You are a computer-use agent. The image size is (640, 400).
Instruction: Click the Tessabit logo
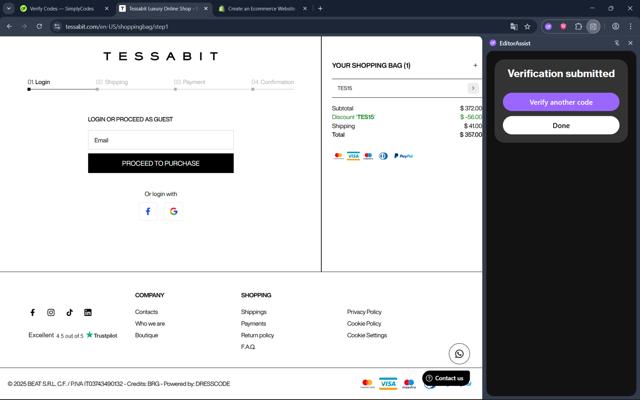pos(160,56)
